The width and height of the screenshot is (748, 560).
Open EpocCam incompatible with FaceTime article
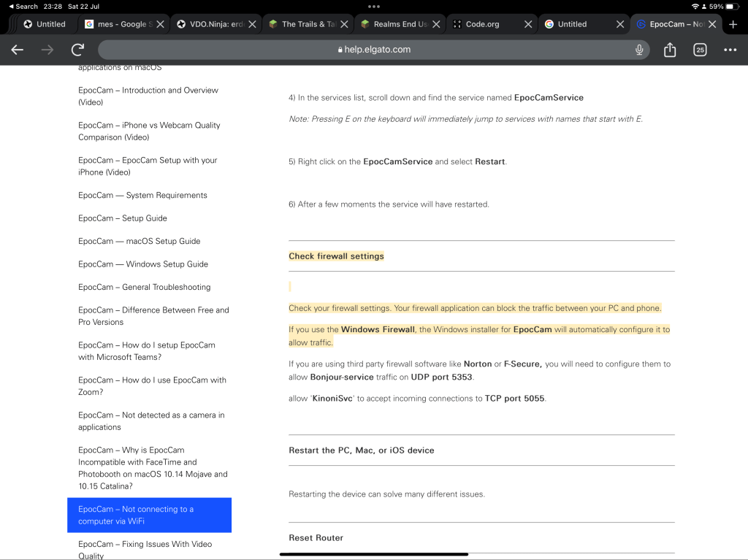153,468
